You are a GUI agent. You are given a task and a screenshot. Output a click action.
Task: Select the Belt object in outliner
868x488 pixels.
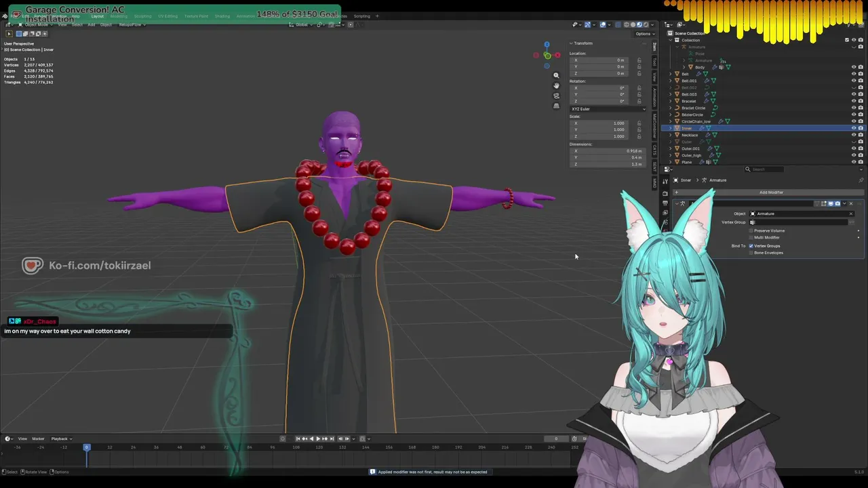(x=685, y=74)
